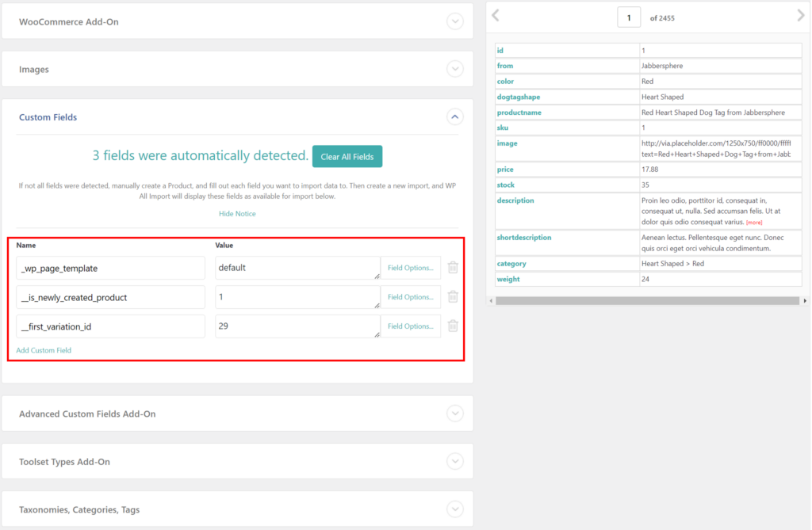Expand the WooCommerce Add-On section

(454, 21)
